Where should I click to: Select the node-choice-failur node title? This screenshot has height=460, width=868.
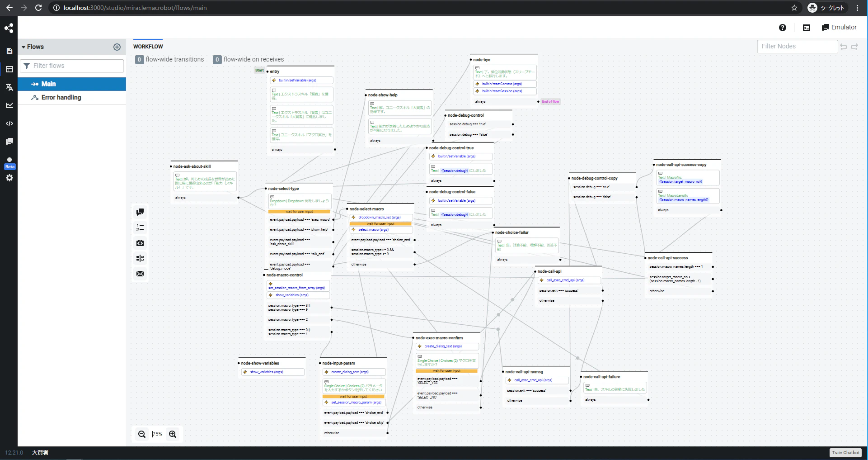(512, 232)
